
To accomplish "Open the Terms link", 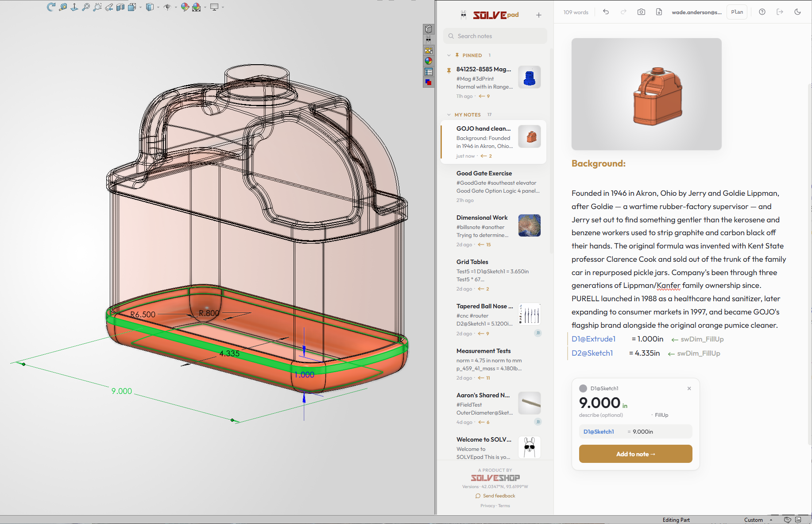I will (504, 506).
